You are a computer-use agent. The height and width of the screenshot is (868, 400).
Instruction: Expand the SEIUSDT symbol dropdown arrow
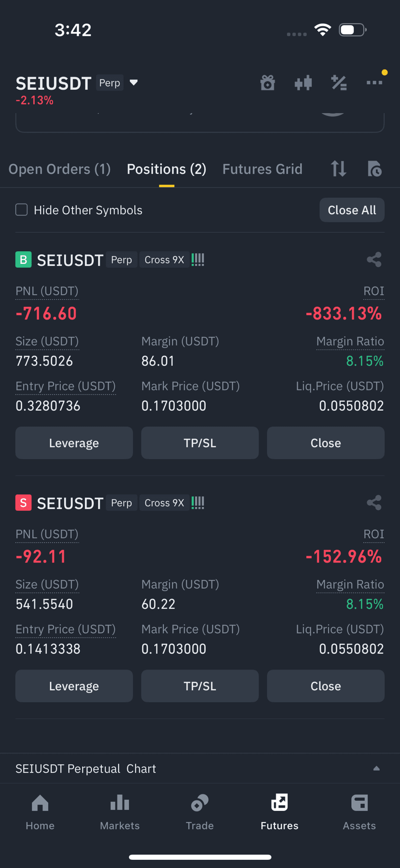(134, 83)
